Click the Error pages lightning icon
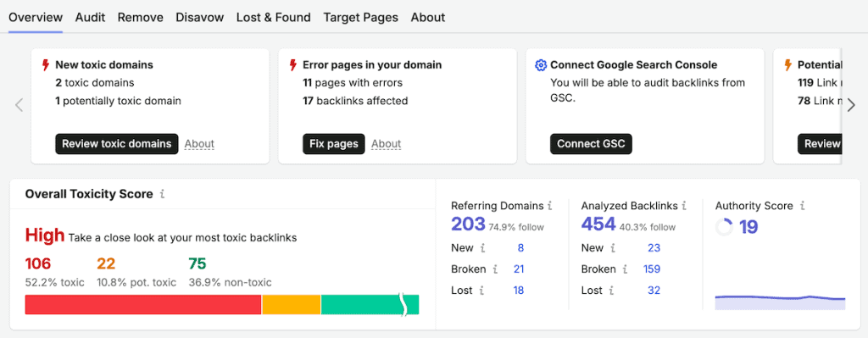This screenshot has width=868, height=338. tap(293, 65)
